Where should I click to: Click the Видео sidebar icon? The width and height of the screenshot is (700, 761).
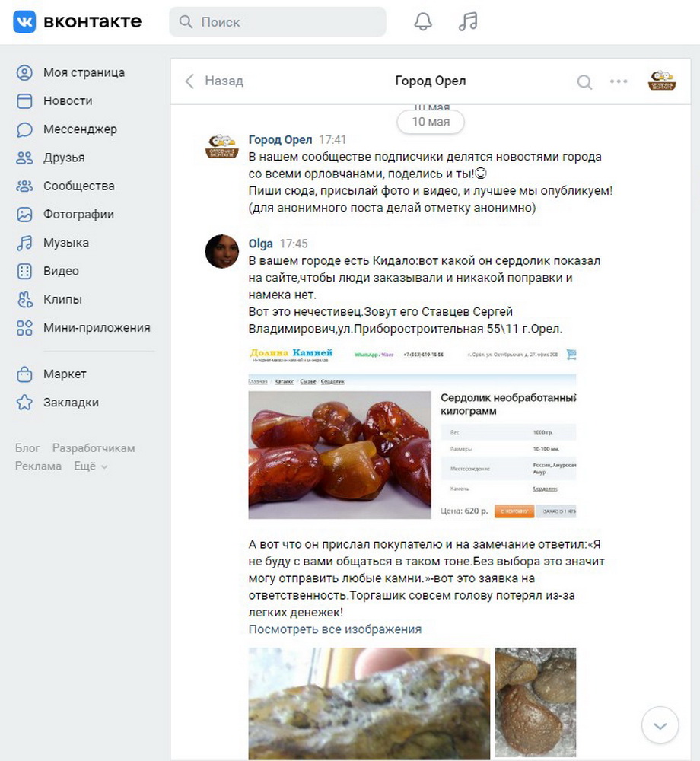click(24, 272)
